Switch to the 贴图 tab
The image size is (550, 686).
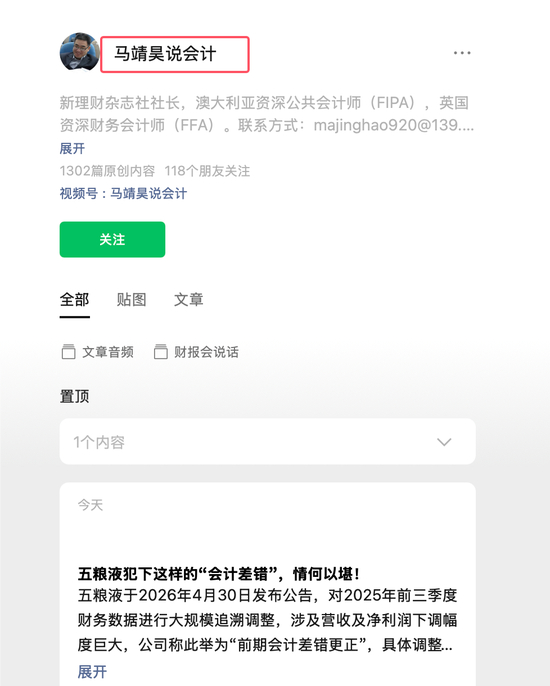131,300
